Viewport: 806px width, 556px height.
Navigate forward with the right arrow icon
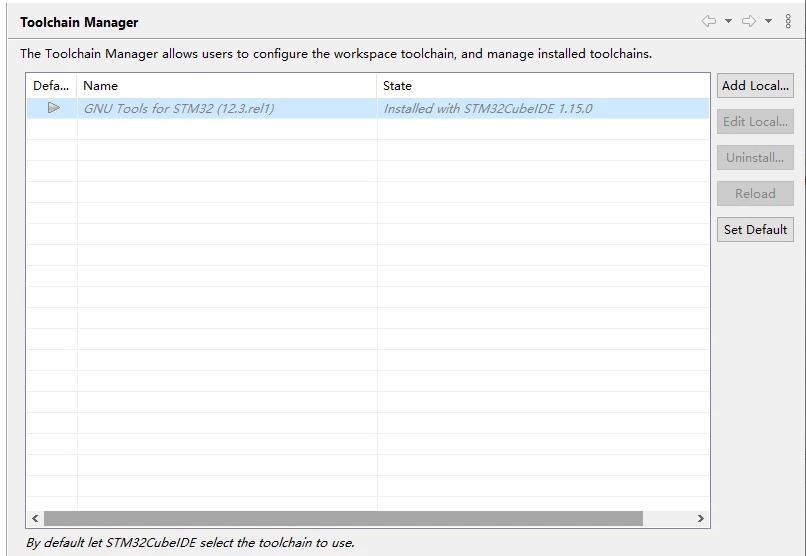[x=749, y=21]
